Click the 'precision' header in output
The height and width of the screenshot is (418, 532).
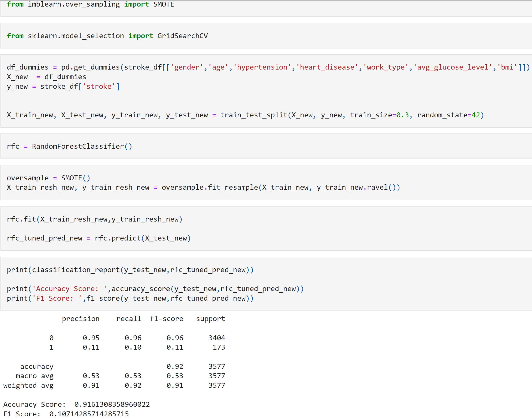click(81, 319)
